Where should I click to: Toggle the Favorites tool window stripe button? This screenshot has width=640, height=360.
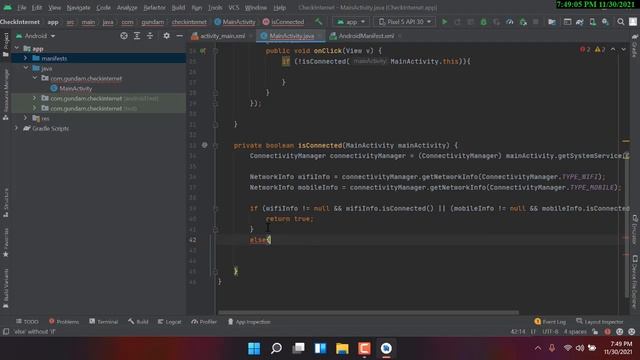point(6,242)
